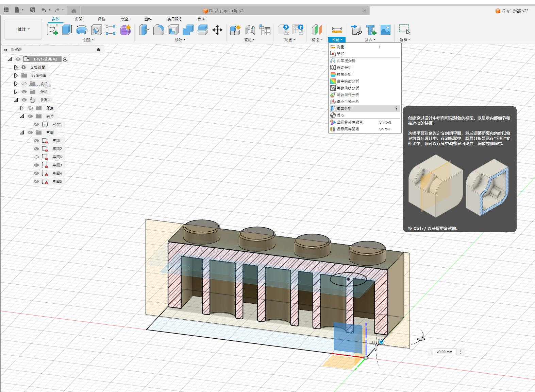Choose 截面分析 from the 检验 menu
Screen dimensions: 535x392
(344, 108)
